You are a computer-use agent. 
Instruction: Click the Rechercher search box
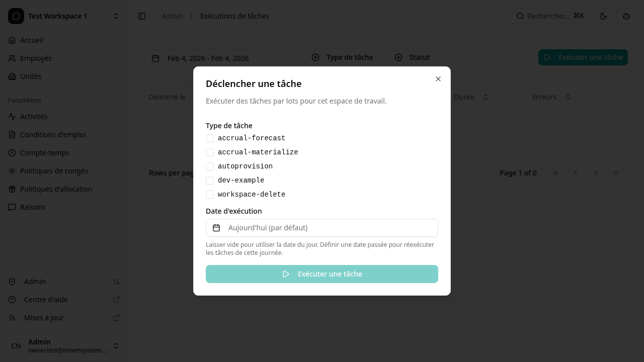point(550,16)
